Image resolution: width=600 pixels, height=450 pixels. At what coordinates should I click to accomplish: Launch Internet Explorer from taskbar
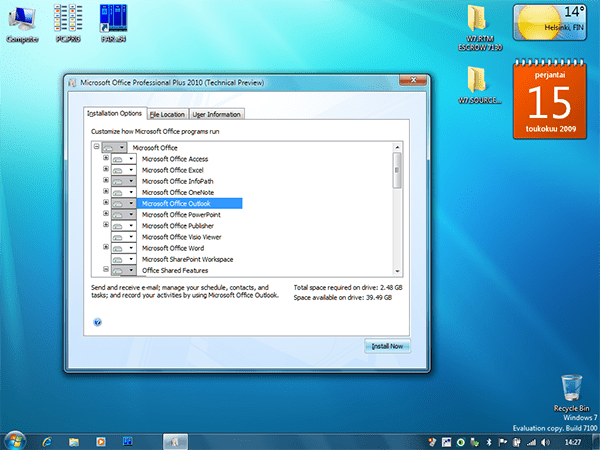[x=47, y=442]
